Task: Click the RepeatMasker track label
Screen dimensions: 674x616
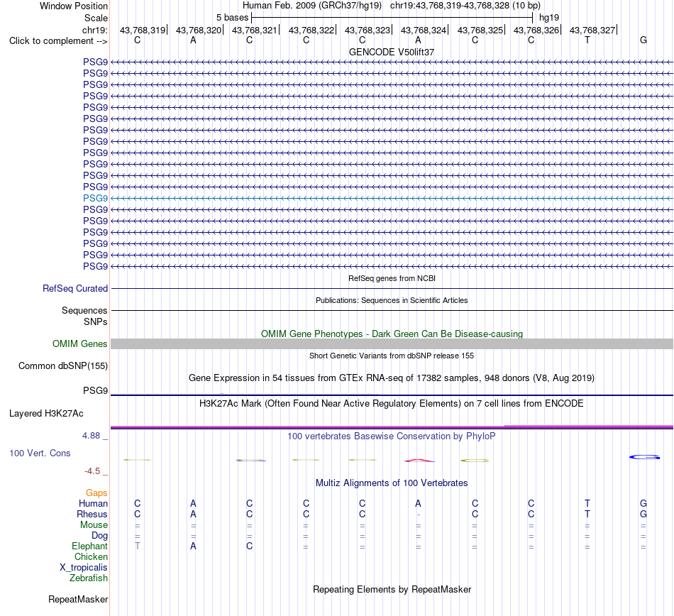Action: pyautogui.click(x=78, y=599)
